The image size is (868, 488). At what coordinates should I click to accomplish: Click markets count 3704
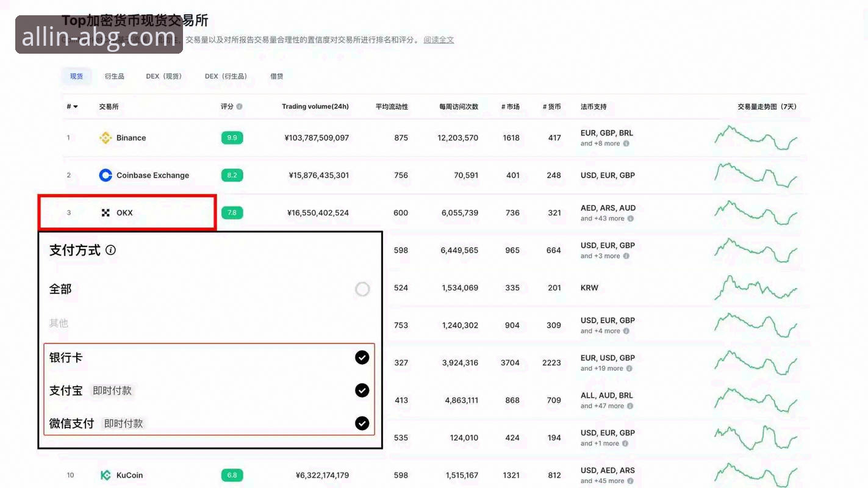click(x=510, y=363)
